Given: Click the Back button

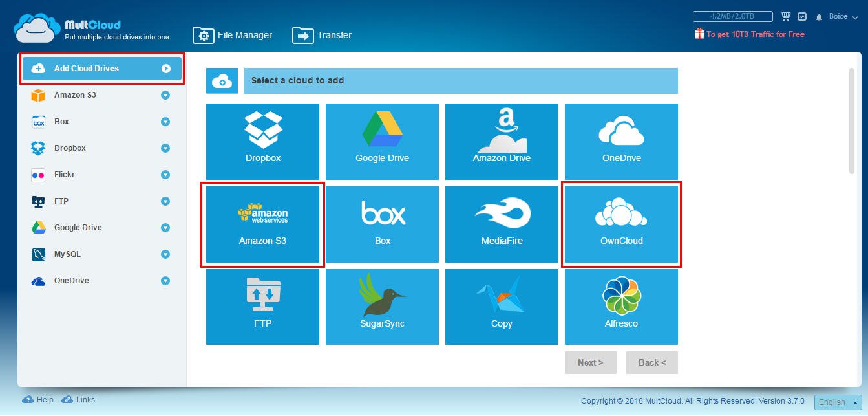Looking at the screenshot, I should pyautogui.click(x=651, y=362).
